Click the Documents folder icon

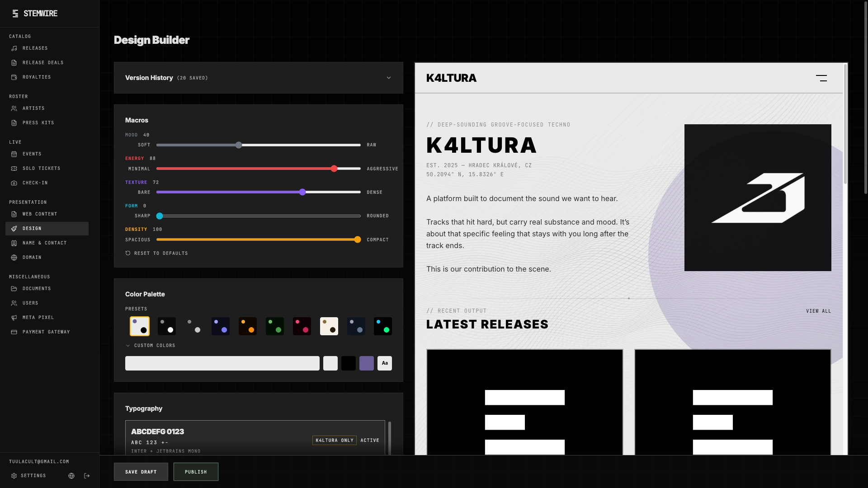tap(14, 289)
